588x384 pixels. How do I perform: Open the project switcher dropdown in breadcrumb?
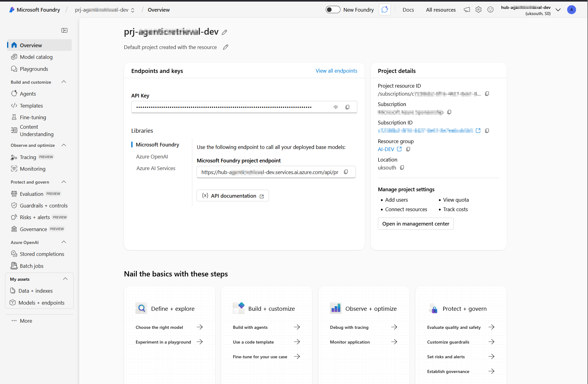(133, 10)
